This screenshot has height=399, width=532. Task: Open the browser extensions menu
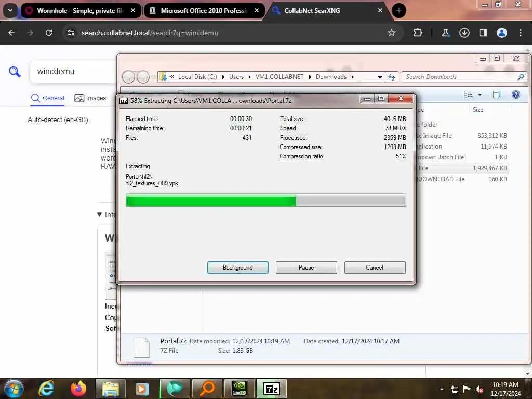pyautogui.click(x=418, y=33)
